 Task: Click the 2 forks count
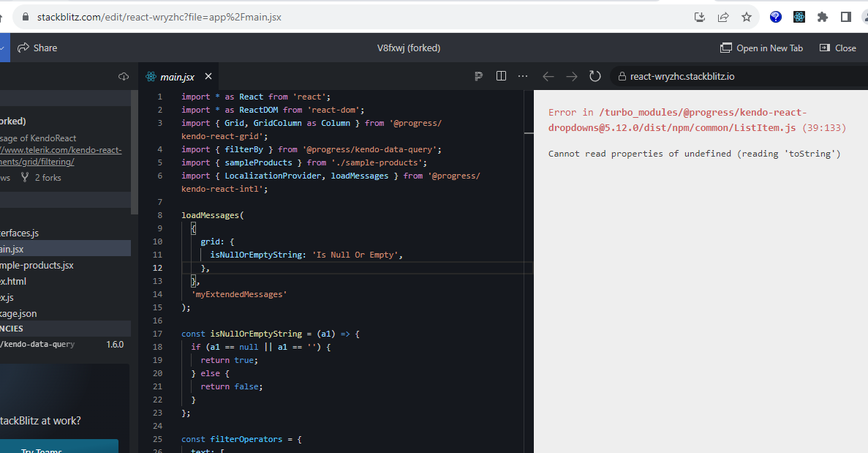click(42, 178)
